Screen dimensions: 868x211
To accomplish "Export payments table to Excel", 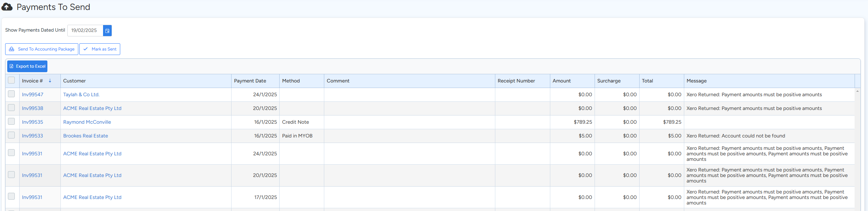I will tap(27, 66).
